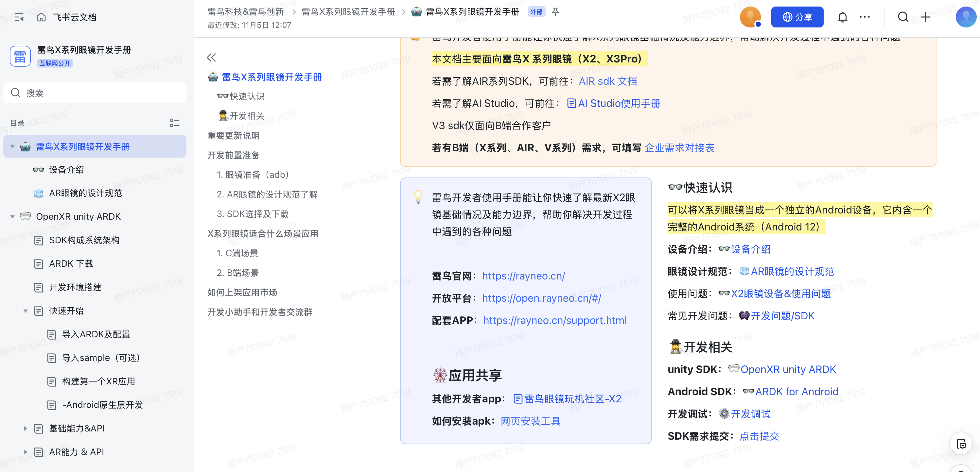This screenshot has width=980, height=472.
Task: Open the more options (...) menu icon
Action: pyautogui.click(x=865, y=17)
